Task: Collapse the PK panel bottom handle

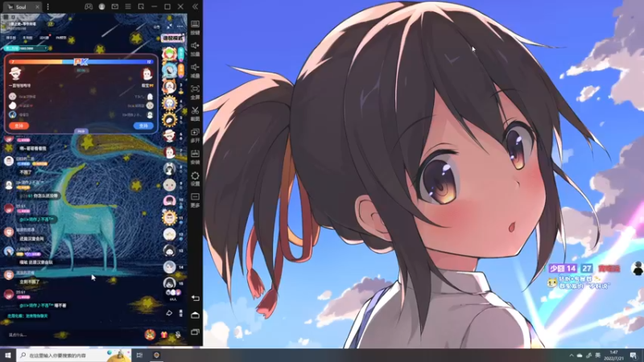Action: (x=81, y=131)
